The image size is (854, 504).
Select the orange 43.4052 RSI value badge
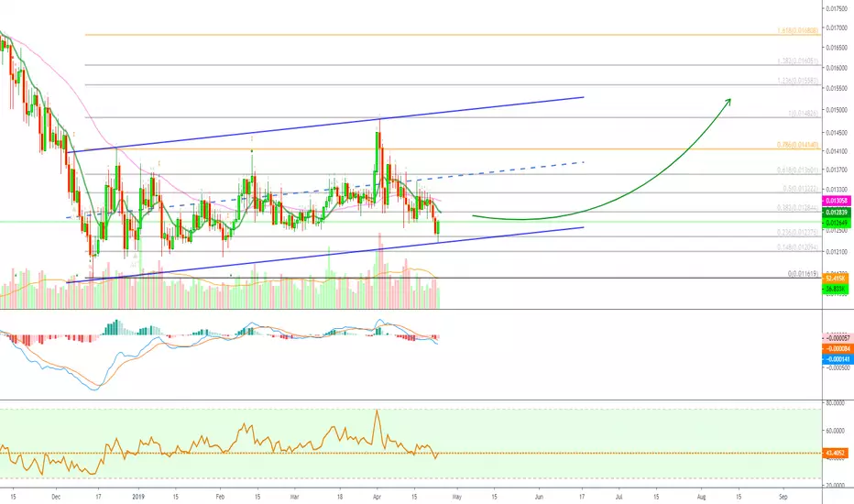(835, 453)
